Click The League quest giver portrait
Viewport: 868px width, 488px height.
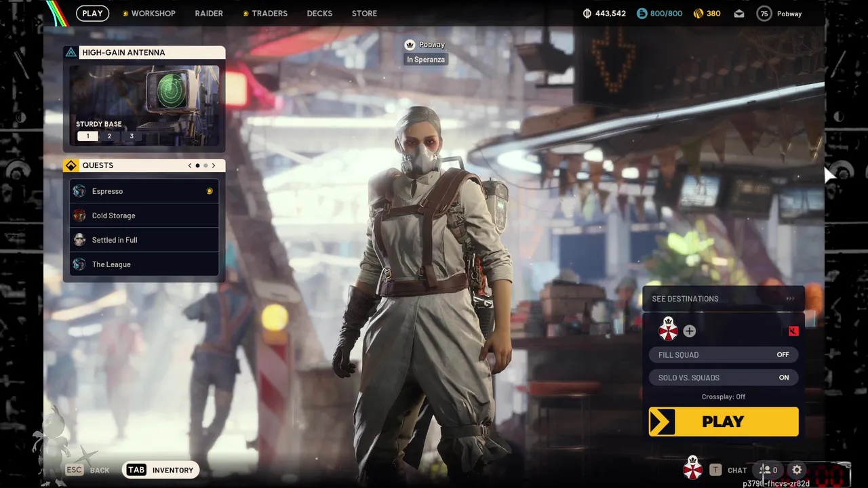pyautogui.click(x=79, y=264)
